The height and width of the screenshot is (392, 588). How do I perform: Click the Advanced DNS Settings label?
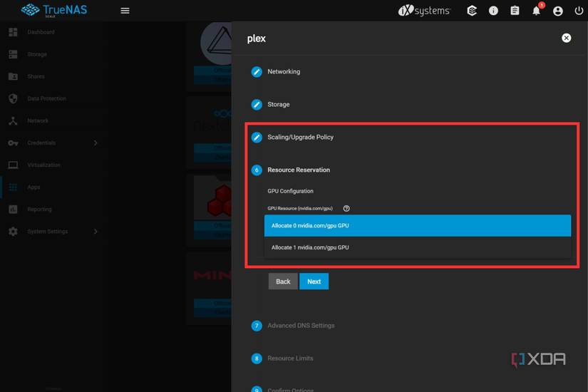coord(301,326)
